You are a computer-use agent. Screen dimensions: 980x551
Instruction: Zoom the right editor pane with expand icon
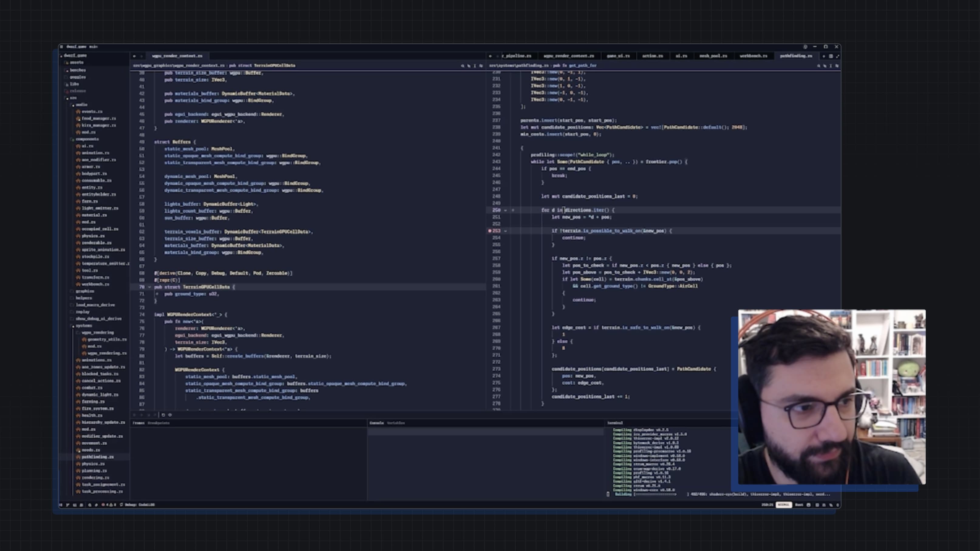tap(837, 56)
